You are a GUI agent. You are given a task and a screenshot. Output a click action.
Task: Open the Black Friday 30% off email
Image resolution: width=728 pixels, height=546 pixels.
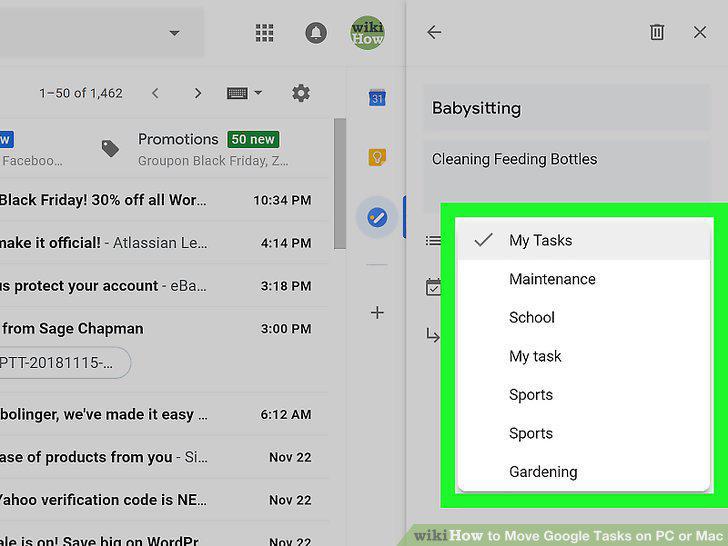click(x=162, y=200)
